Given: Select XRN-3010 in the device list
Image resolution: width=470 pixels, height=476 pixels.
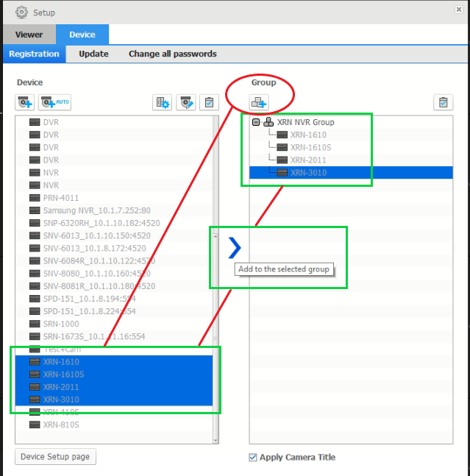Looking at the screenshot, I should [114, 399].
